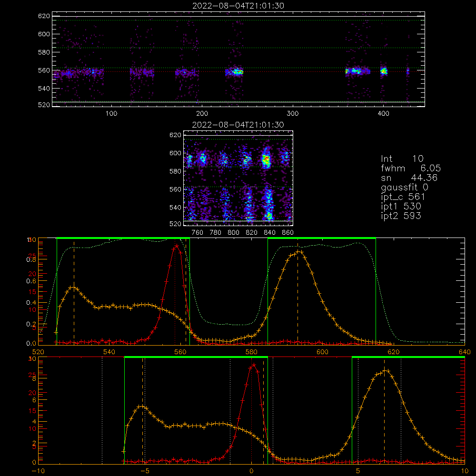Click white y-axis label 0.8 on upper profile plot

point(31,259)
